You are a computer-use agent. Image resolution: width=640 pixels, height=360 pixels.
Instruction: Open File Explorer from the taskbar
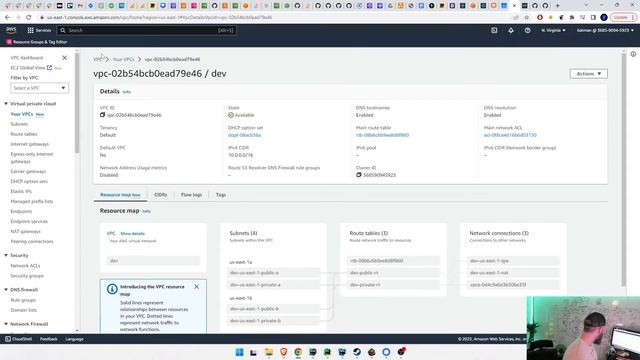(x=269, y=352)
